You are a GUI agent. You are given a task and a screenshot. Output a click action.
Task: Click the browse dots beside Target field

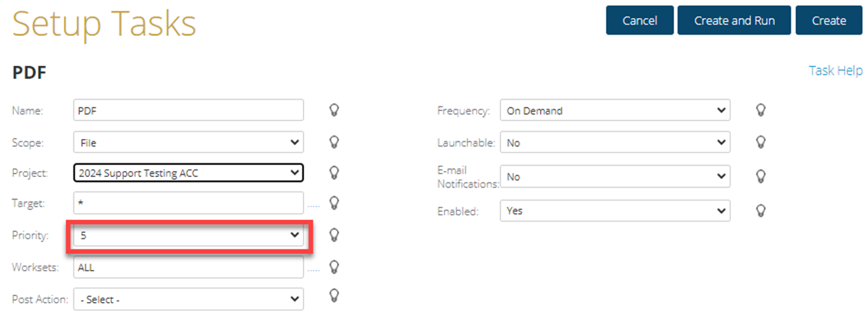coord(314,206)
